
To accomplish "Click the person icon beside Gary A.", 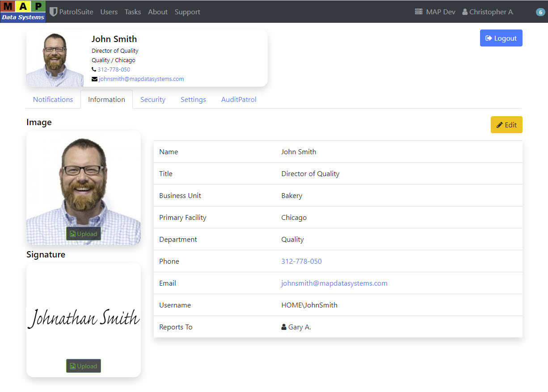I will [x=284, y=327].
